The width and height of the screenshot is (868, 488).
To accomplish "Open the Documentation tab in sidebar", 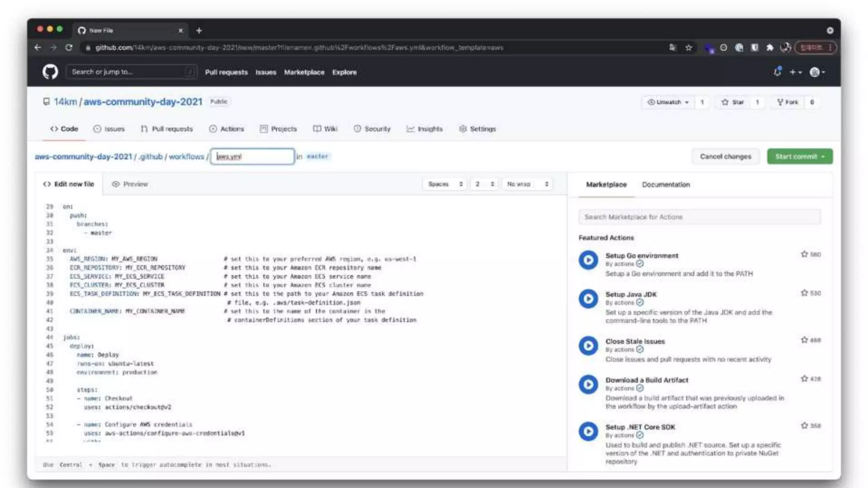I will coord(666,185).
